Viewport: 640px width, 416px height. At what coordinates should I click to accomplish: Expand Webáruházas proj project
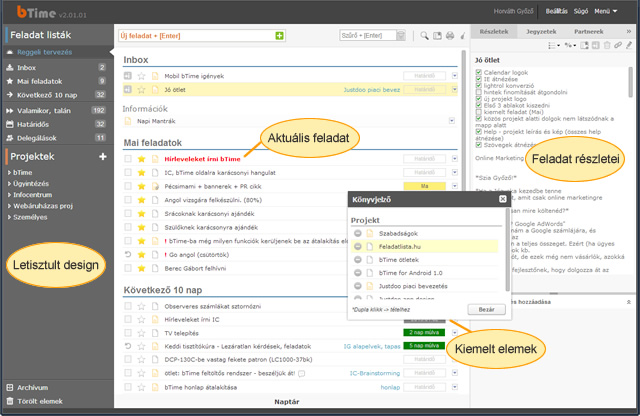click(x=9, y=206)
